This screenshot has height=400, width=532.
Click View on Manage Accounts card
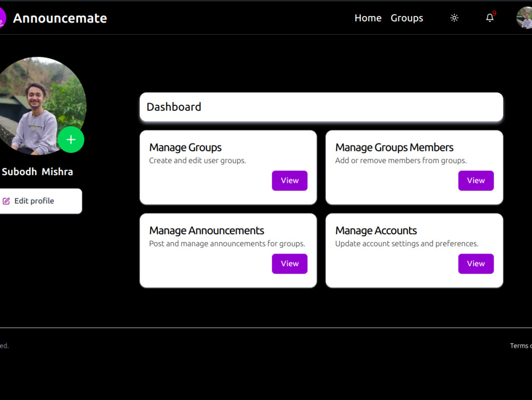pyautogui.click(x=476, y=264)
